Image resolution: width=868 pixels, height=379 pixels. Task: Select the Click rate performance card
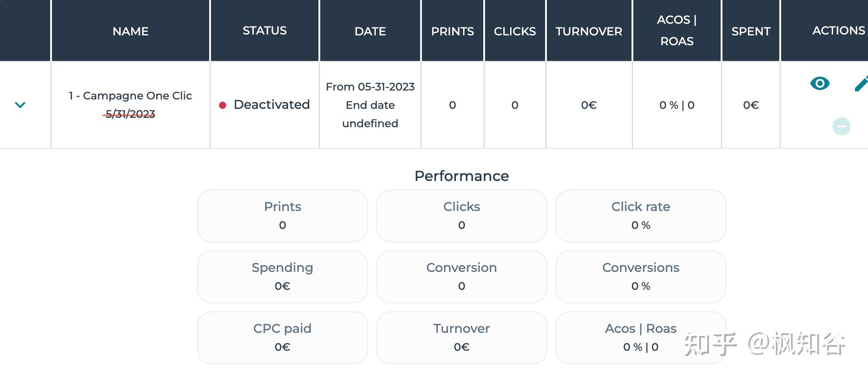(640, 215)
